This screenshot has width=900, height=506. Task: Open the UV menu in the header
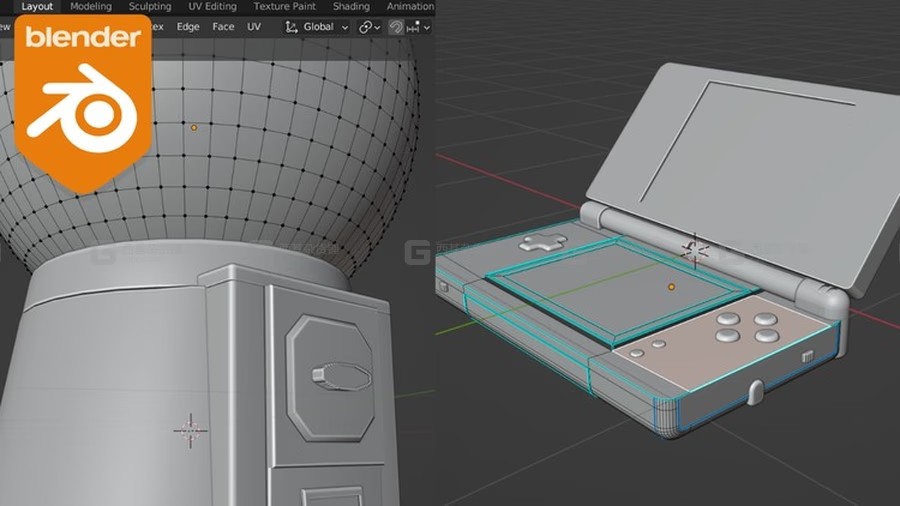[254, 27]
